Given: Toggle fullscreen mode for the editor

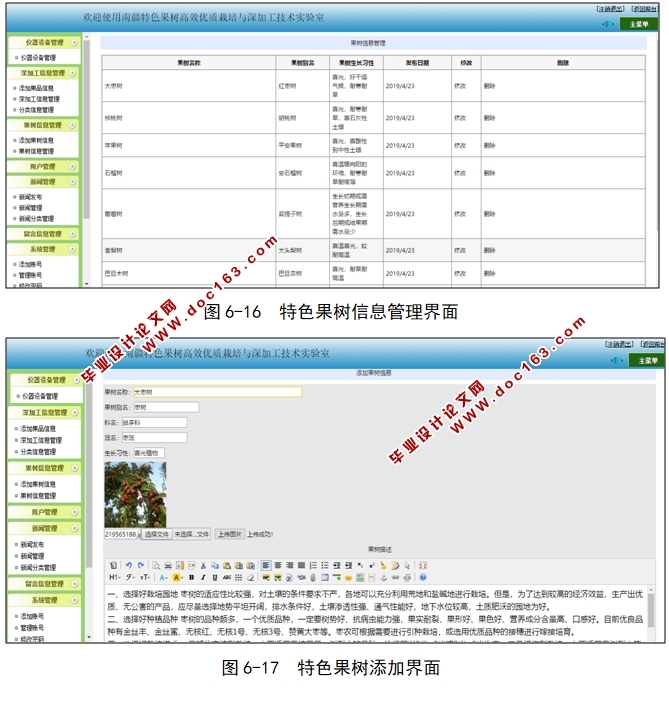Looking at the screenshot, I should pyautogui.click(x=423, y=566).
